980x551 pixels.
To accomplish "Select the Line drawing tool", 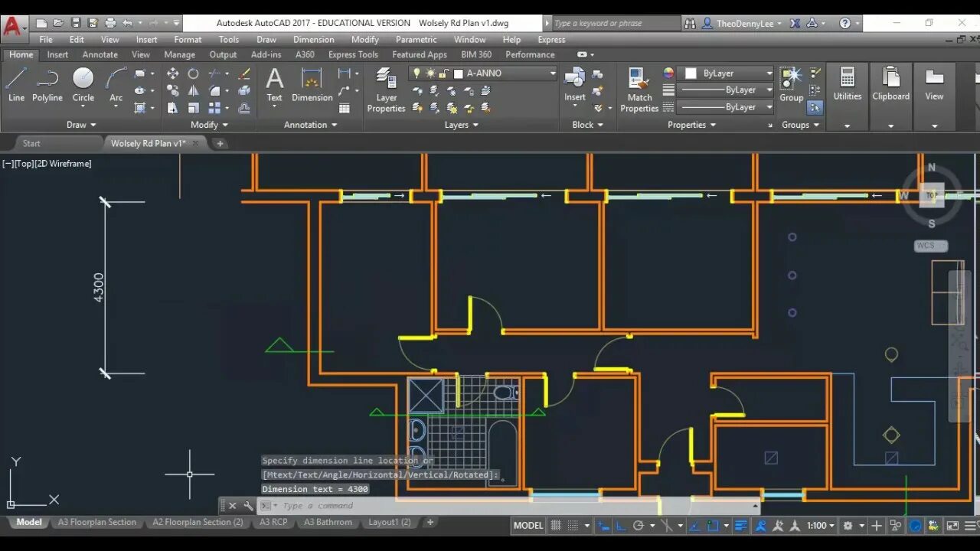I will point(16,84).
